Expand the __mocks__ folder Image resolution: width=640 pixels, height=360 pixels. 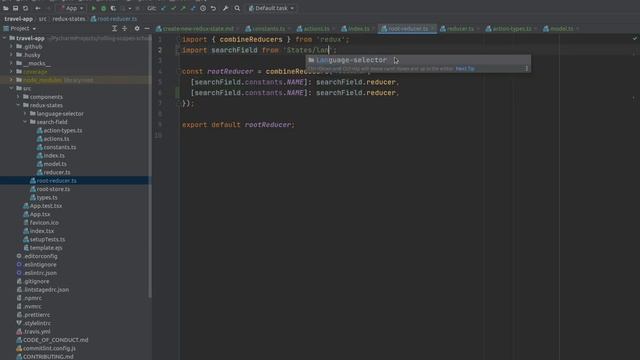click(11, 63)
